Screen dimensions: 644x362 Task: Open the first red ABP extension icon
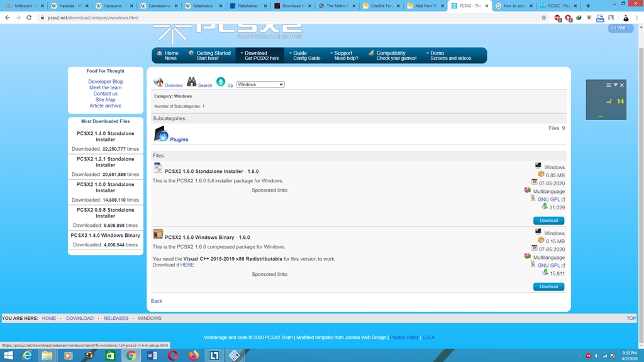(x=558, y=18)
